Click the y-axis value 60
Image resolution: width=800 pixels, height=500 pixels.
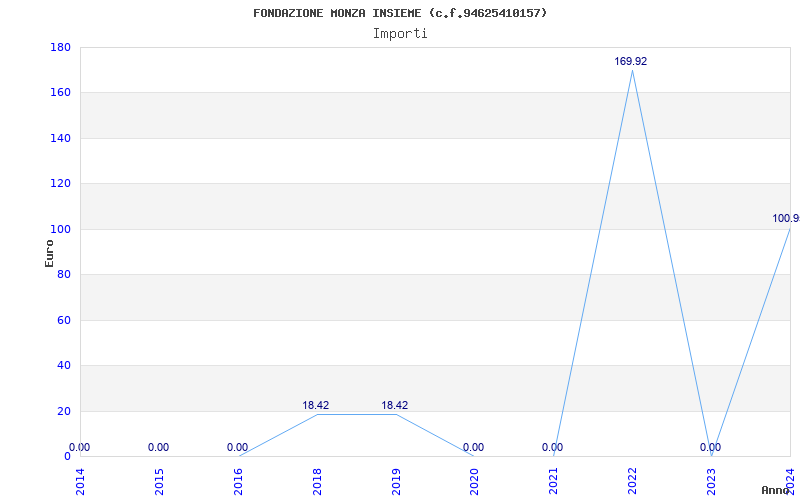coord(64,320)
